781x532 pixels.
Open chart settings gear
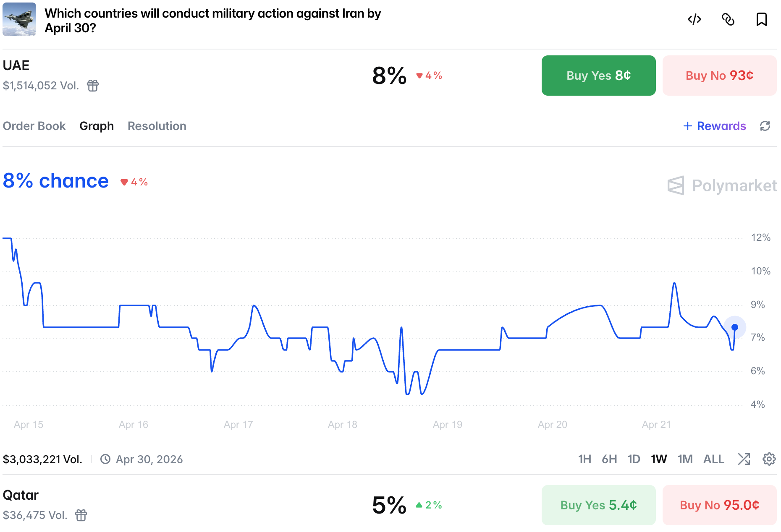(x=769, y=459)
